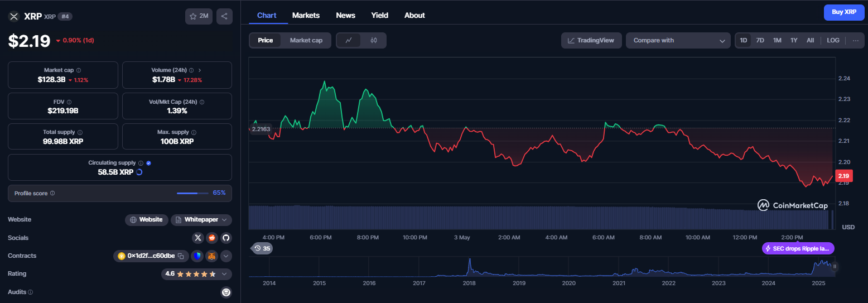Click the FDV info icon
This screenshot has height=303, width=868.
[x=70, y=102]
